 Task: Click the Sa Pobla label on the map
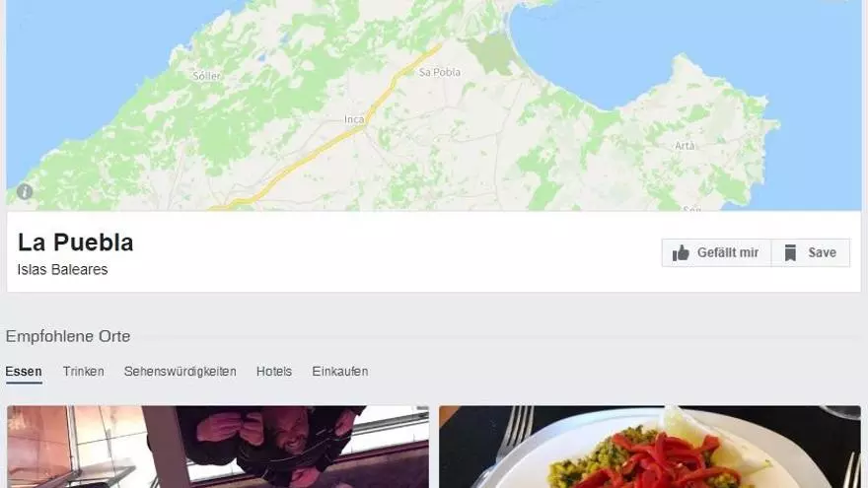pos(440,72)
